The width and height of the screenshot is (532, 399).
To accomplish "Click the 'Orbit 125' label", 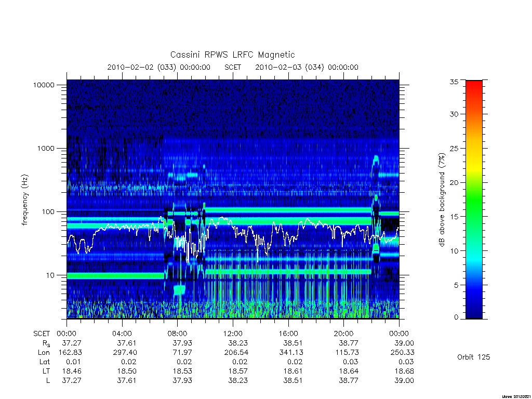I will tap(474, 357).
